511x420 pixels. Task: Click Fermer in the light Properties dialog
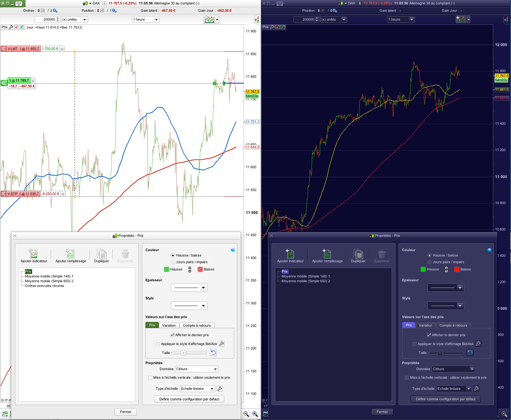pos(126,412)
